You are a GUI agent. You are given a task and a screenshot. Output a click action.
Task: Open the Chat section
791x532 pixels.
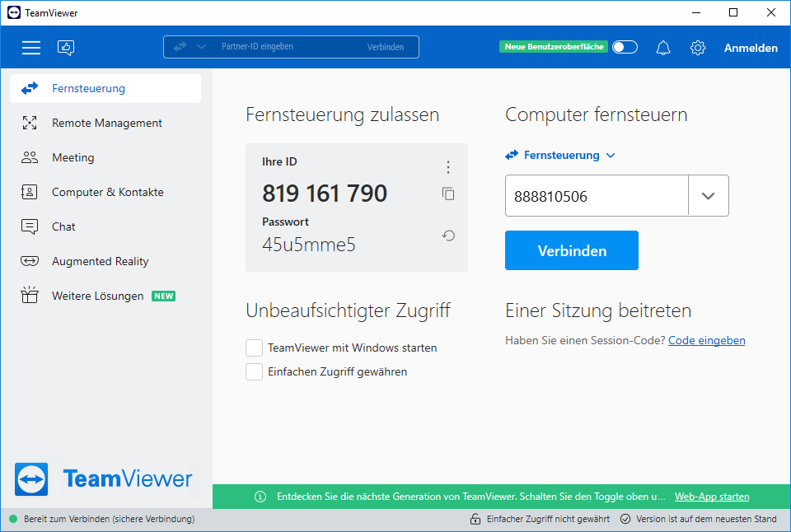point(105,226)
